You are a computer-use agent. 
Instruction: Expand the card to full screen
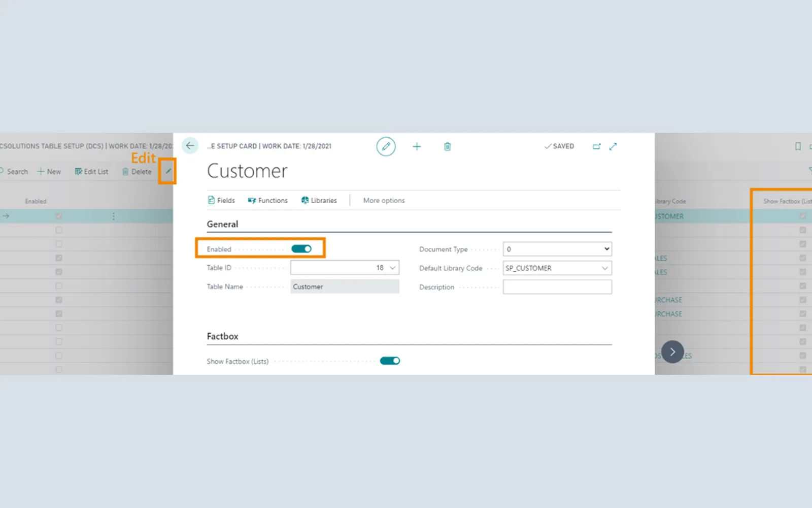click(613, 146)
